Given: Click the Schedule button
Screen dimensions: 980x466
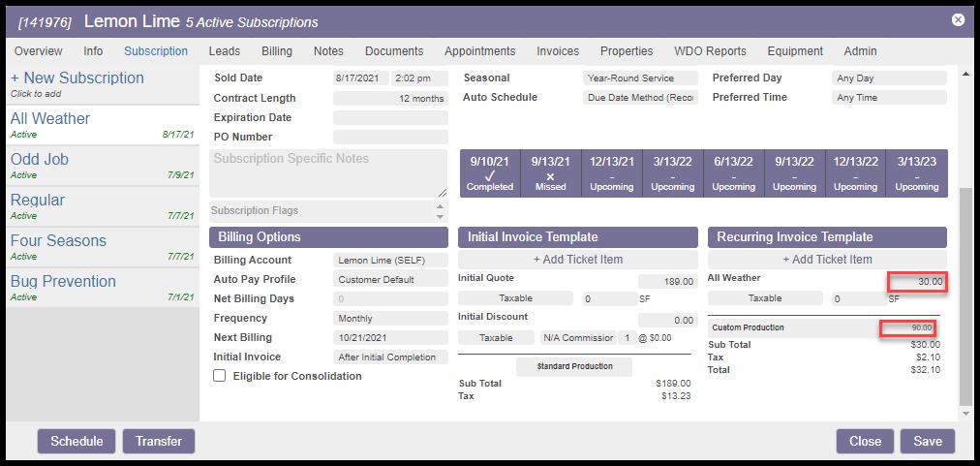Looking at the screenshot, I should tap(77, 441).
